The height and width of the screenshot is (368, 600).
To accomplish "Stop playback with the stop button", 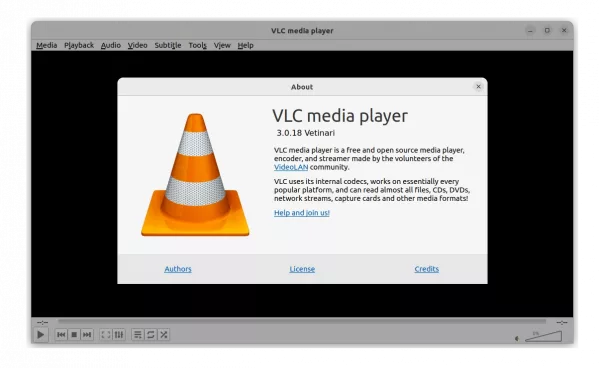I will coord(74,335).
